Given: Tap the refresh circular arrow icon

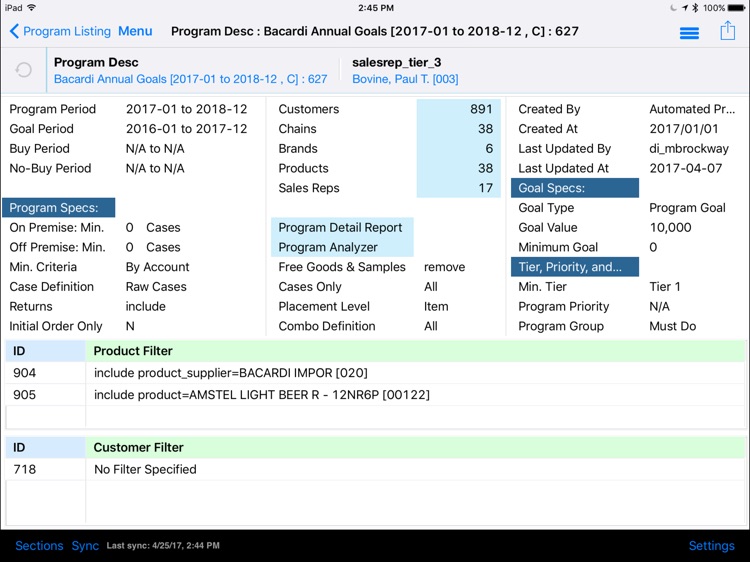Looking at the screenshot, I should pyautogui.click(x=24, y=70).
